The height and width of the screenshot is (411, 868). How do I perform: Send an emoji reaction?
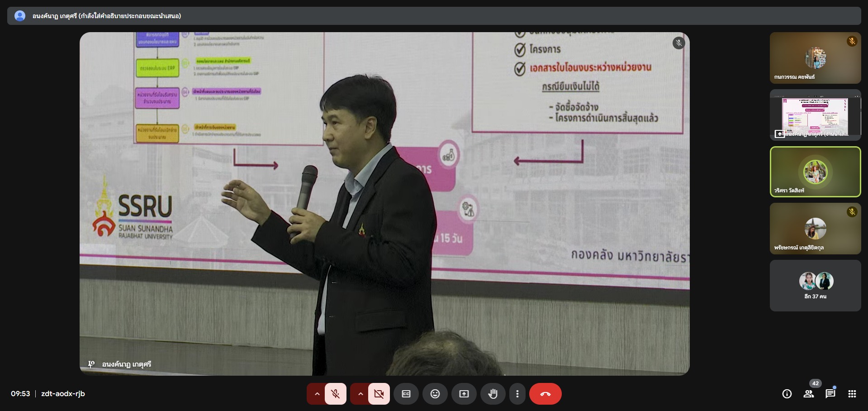point(435,394)
